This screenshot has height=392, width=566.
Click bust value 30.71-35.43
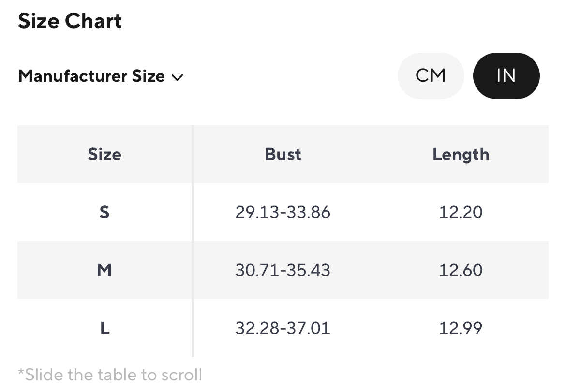[x=283, y=270]
